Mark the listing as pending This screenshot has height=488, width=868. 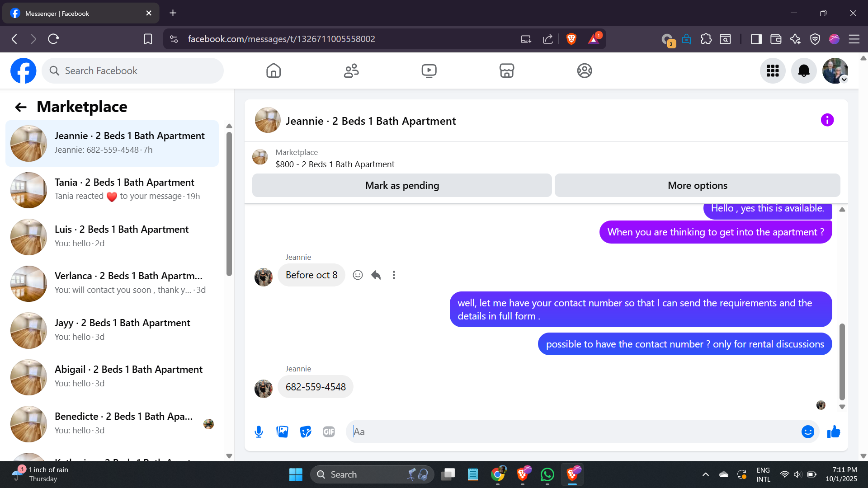(x=402, y=185)
